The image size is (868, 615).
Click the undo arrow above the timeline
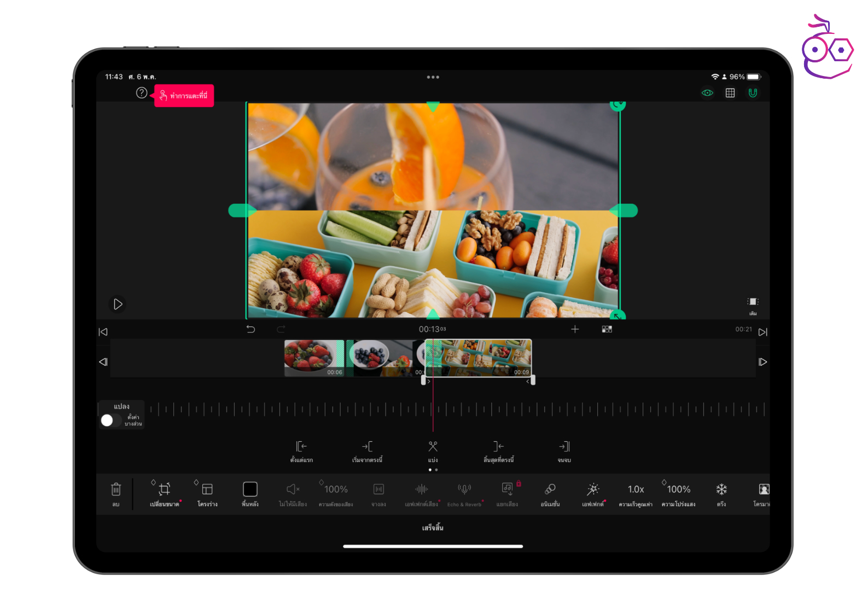click(251, 329)
